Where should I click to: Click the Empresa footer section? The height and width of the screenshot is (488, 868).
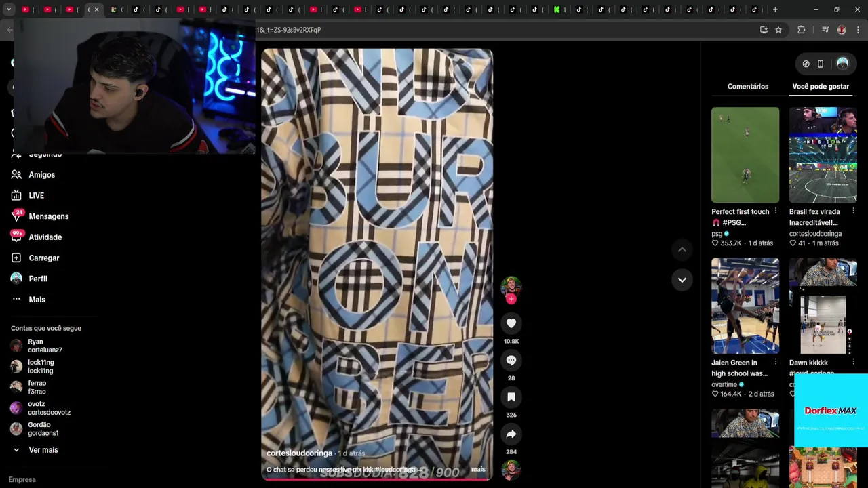(x=22, y=480)
